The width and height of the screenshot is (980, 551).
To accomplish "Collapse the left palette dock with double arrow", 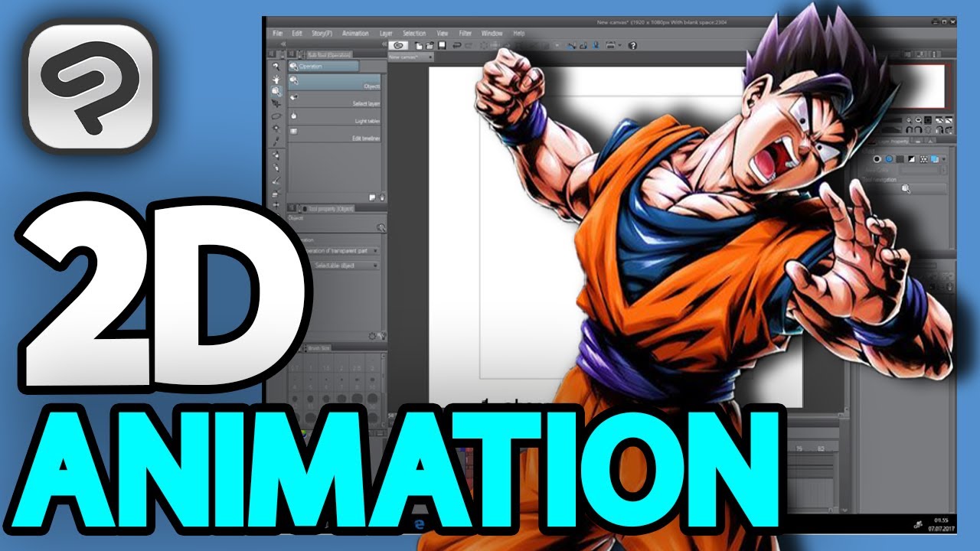I will pyautogui.click(x=283, y=44).
